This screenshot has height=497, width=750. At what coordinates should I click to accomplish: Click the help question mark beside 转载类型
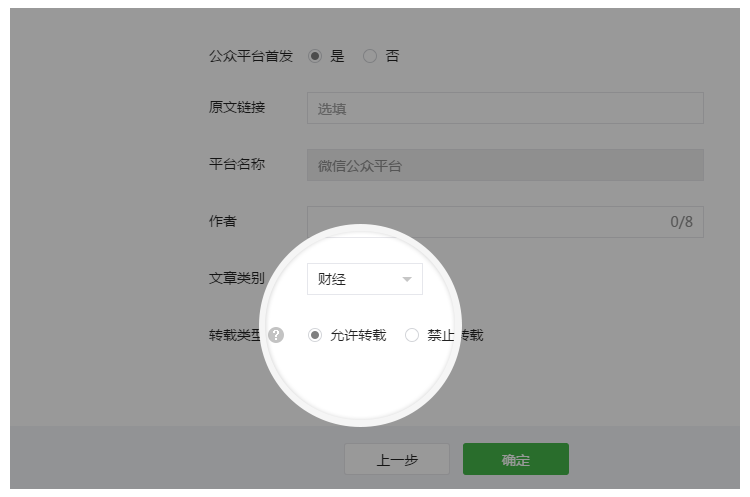click(x=276, y=336)
